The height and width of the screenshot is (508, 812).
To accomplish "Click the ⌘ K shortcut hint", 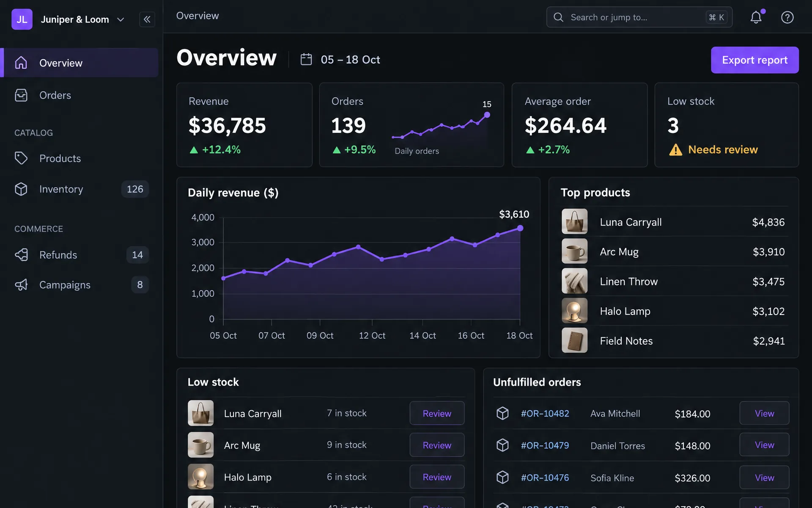I will [x=716, y=17].
